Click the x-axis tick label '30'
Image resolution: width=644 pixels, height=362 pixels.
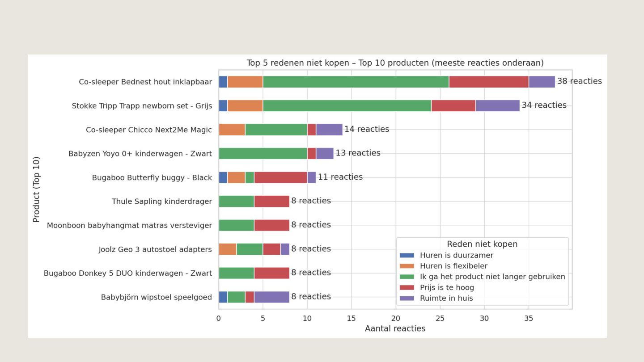[484, 319]
